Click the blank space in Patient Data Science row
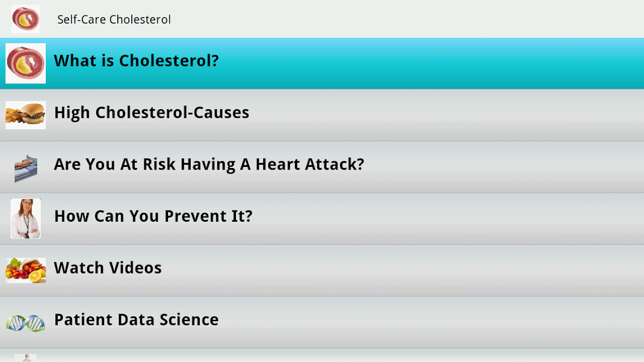 431,322
